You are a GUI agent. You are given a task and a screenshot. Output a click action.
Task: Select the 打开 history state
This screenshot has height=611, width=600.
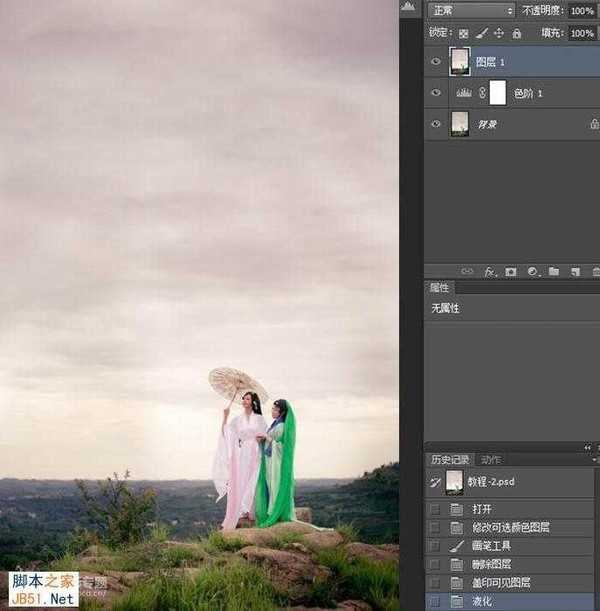(482, 509)
